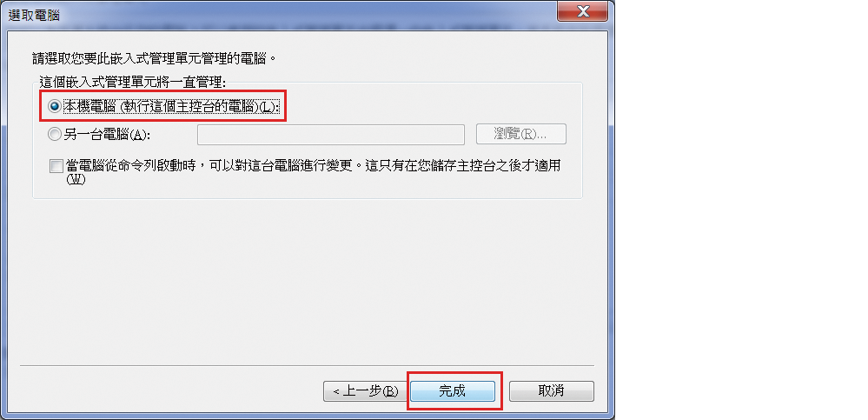
Task: Close the 選取電腦 dialog window
Action: coord(582,11)
